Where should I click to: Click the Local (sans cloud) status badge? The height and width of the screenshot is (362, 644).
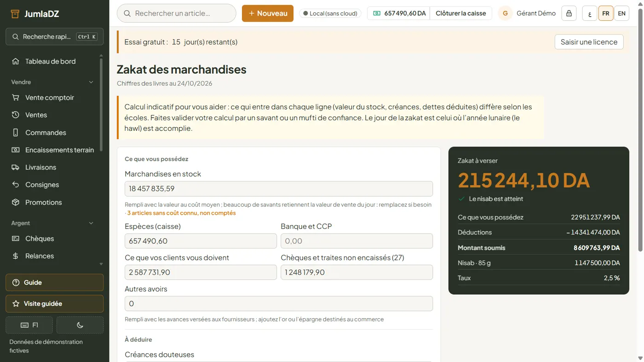pyautogui.click(x=330, y=13)
